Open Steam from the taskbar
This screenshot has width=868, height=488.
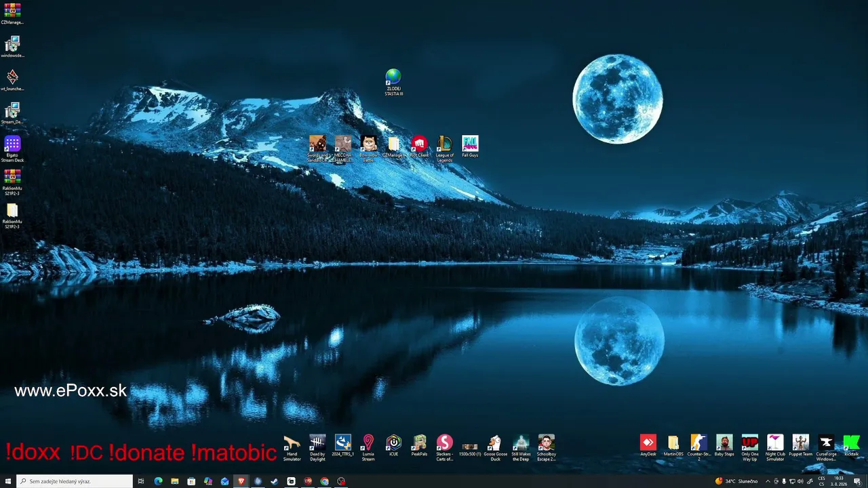(275, 481)
